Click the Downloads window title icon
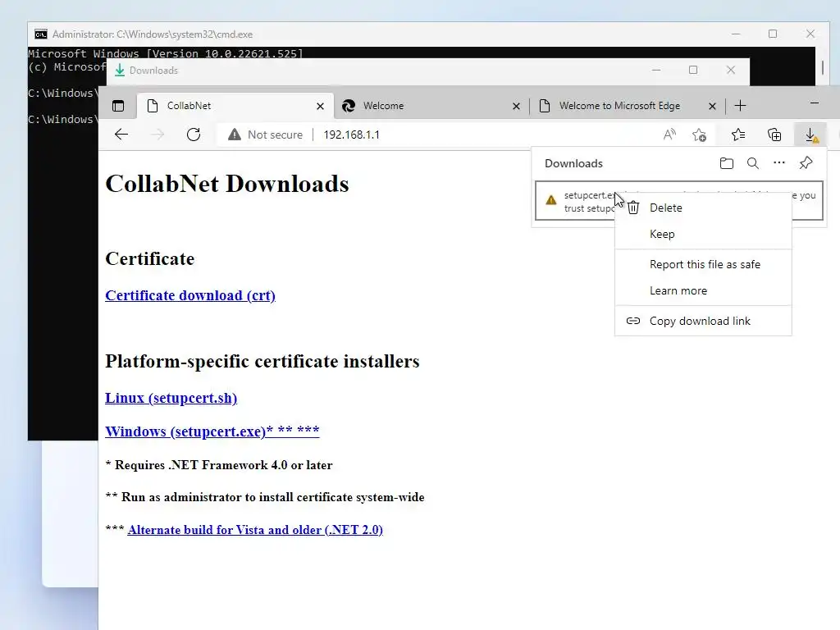Screen dimensions: 840x630 coord(120,71)
